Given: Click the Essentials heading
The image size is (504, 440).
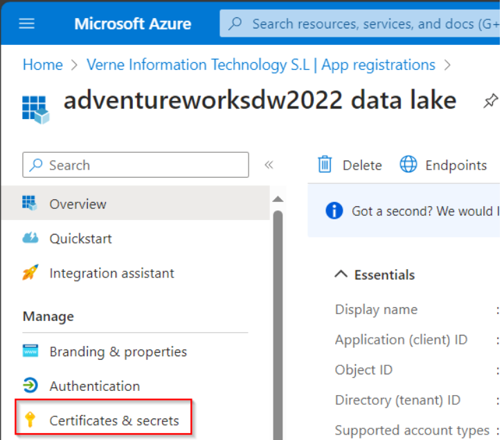Looking at the screenshot, I should (x=384, y=275).
